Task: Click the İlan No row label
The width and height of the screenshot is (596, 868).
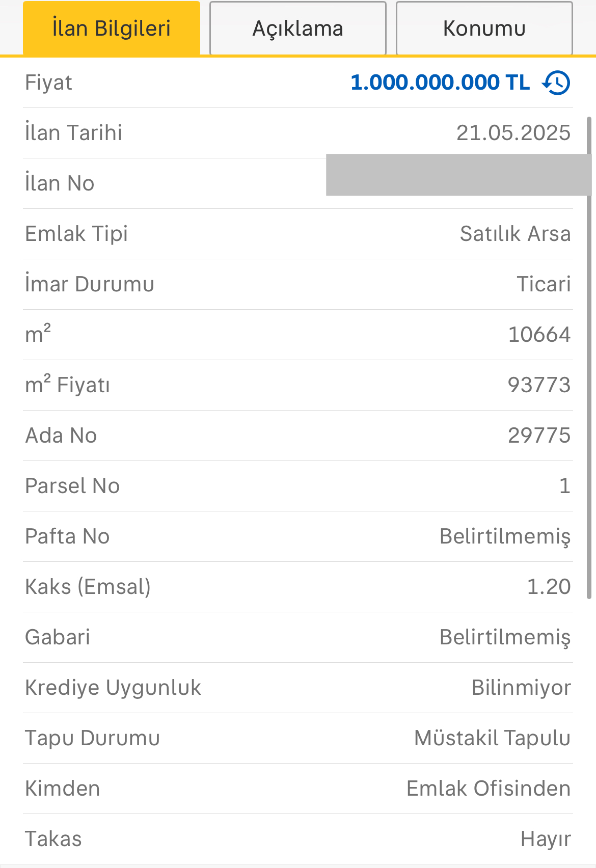Action: (x=60, y=183)
